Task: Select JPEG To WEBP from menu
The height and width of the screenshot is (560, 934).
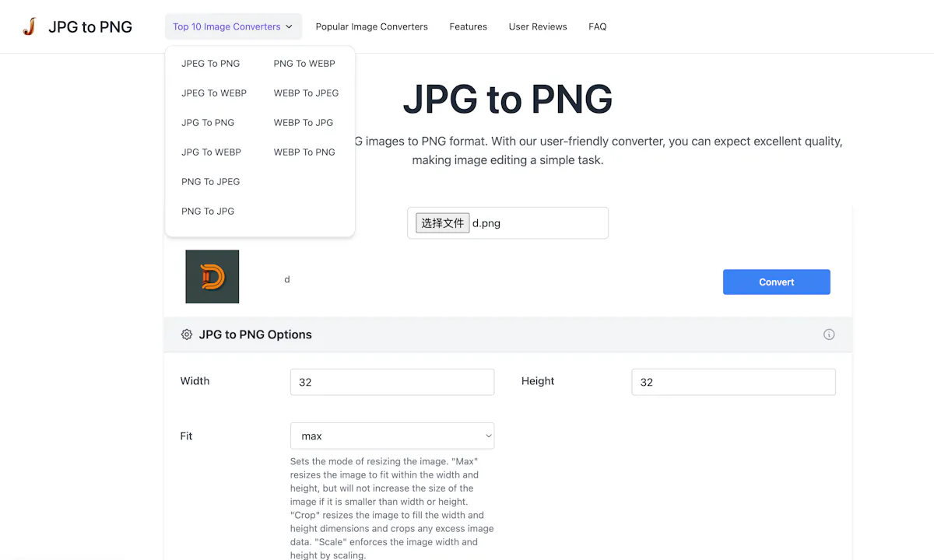Action: 214,93
